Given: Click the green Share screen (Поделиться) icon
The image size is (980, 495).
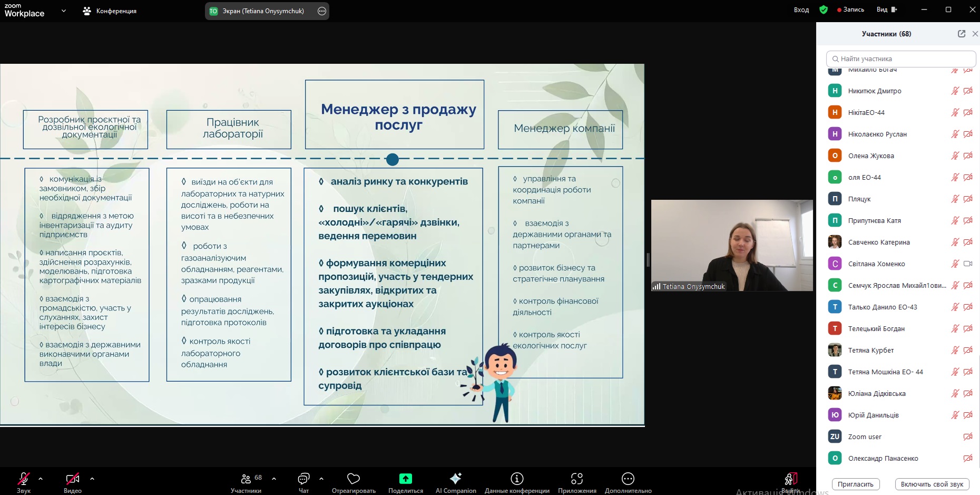Looking at the screenshot, I should click(x=405, y=479).
